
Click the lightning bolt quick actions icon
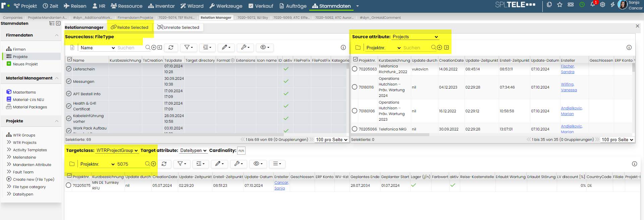tap(612, 5)
